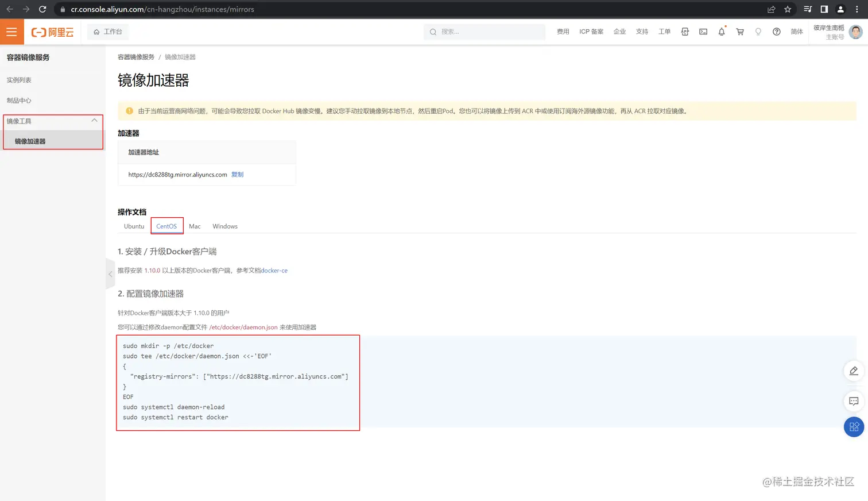This screenshot has width=868, height=501.
Task: Switch to the Windows tab
Action: tap(225, 226)
